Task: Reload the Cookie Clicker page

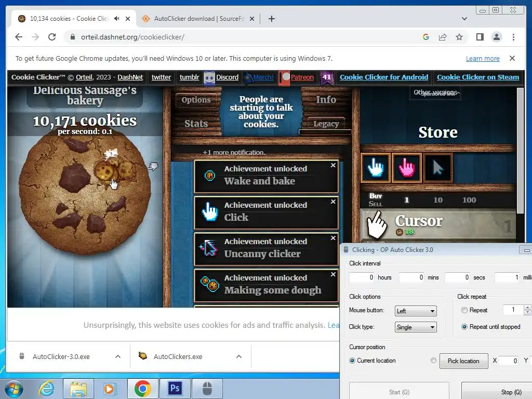Action: (52, 37)
